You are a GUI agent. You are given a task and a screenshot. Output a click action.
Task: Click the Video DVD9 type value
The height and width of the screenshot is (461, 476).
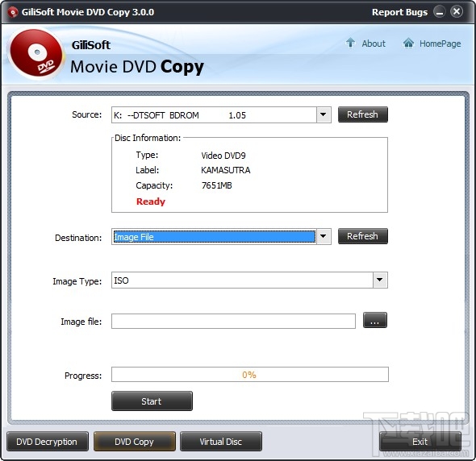[x=223, y=156]
